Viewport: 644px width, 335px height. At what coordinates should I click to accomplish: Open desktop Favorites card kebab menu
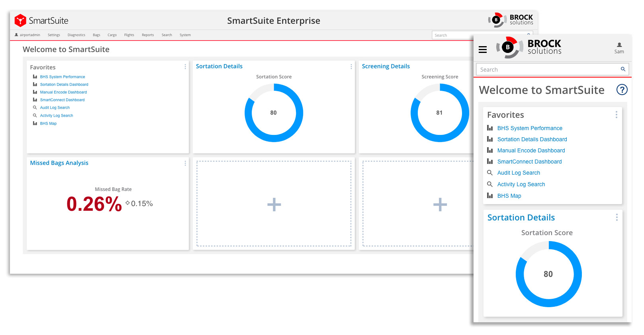pyautogui.click(x=185, y=67)
